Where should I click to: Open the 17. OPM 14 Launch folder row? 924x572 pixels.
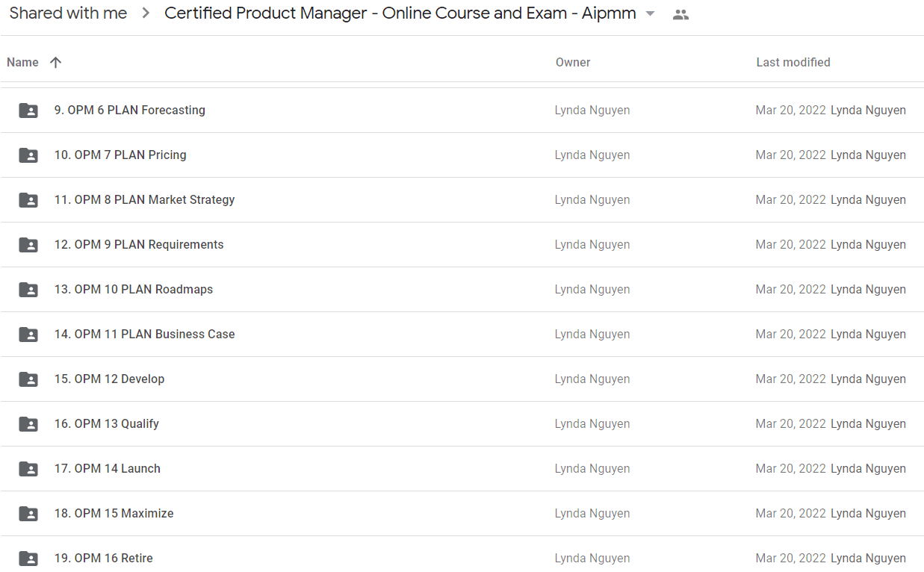click(x=462, y=469)
